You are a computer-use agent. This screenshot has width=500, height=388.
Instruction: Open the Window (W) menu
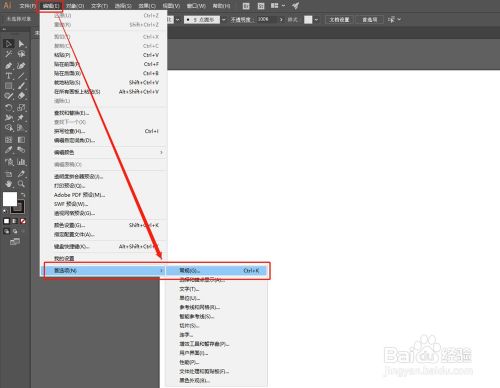[x=196, y=6]
